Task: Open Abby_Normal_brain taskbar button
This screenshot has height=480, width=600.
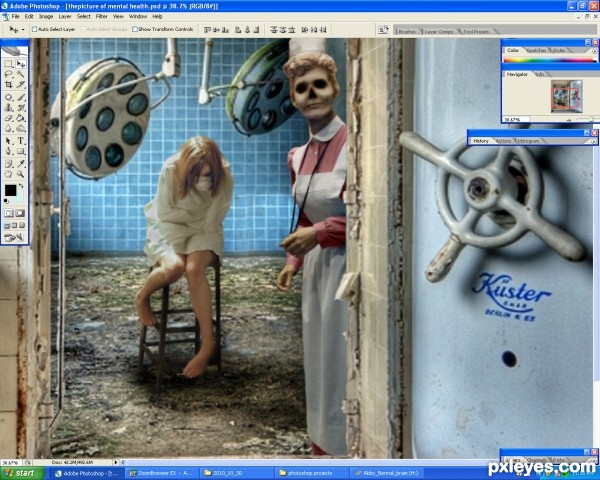Action: point(386,473)
